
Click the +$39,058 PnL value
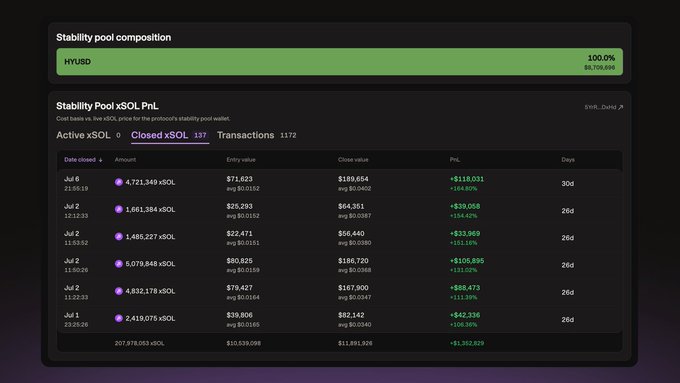[x=465, y=206]
